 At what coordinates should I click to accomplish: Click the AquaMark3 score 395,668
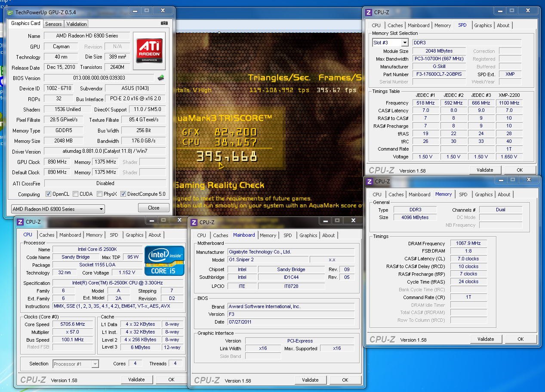pyautogui.click(x=227, y=156)
